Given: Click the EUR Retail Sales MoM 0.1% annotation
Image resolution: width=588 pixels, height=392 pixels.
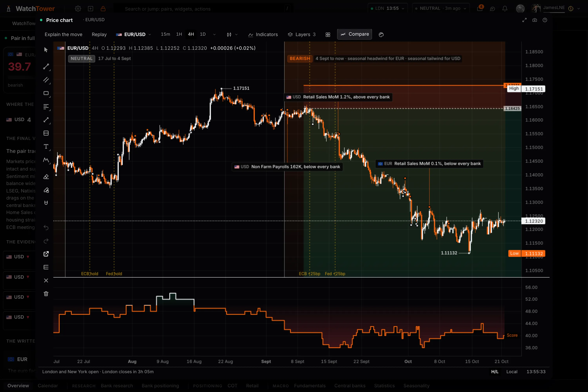Looking at the screenshot, I should tap(429, 164).
